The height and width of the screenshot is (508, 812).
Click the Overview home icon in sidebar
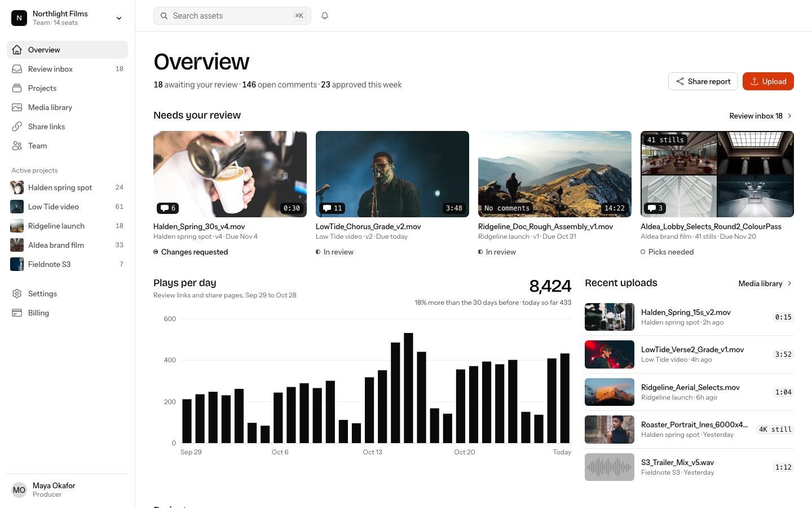[17, 50]
